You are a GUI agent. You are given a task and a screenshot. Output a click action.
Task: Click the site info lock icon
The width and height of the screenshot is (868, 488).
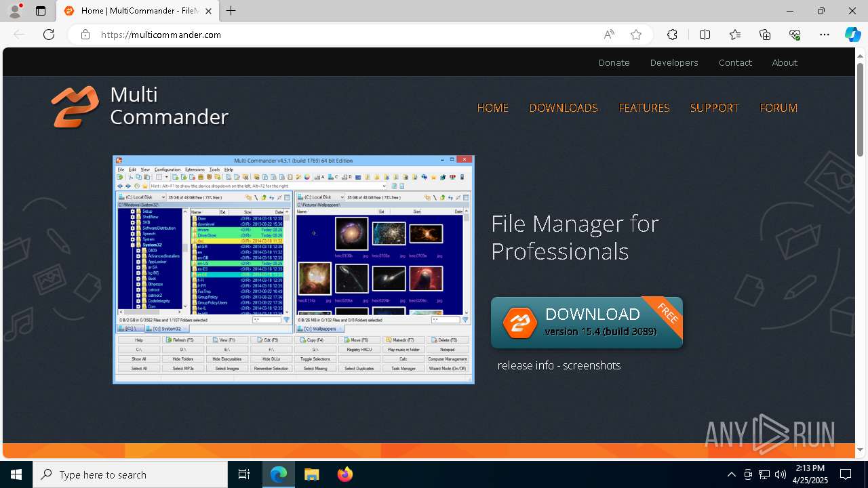click(x=85, y=35)
